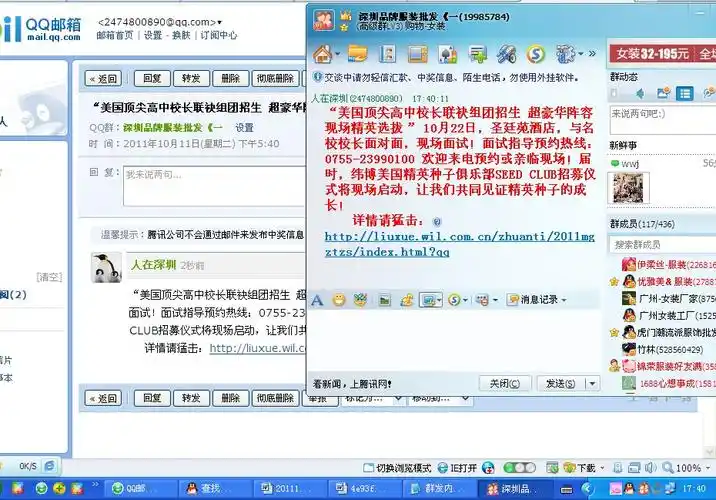Open the magic emoticon icon
This screenshot has height=500, width=716.
pyautogui.click(x=360, y=300)
